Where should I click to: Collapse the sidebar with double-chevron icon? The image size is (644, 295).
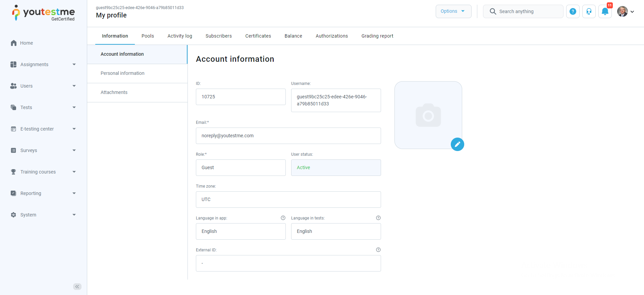tap(77, 286)
